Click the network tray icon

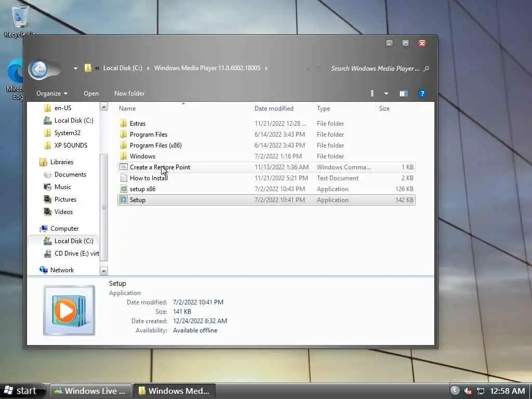481,391
